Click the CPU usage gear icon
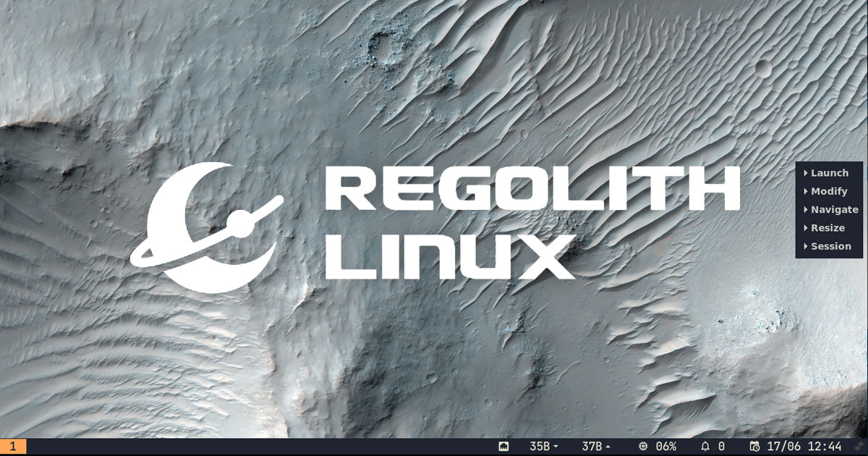Image resolution: width=868 pixels, height=456 pixels. click(x=642, y=446)
